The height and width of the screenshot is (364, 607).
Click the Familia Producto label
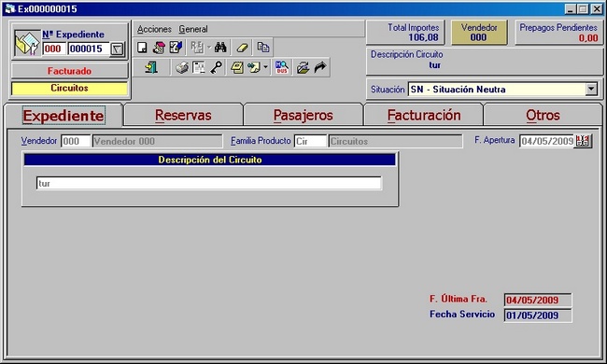pyautogui.click(x=261, y=141)
